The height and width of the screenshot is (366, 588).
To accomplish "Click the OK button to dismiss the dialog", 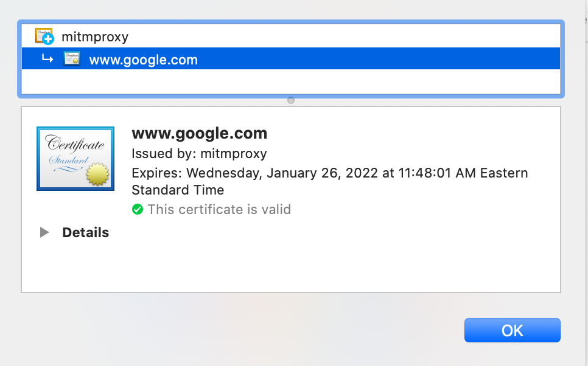I will (512, 330).
